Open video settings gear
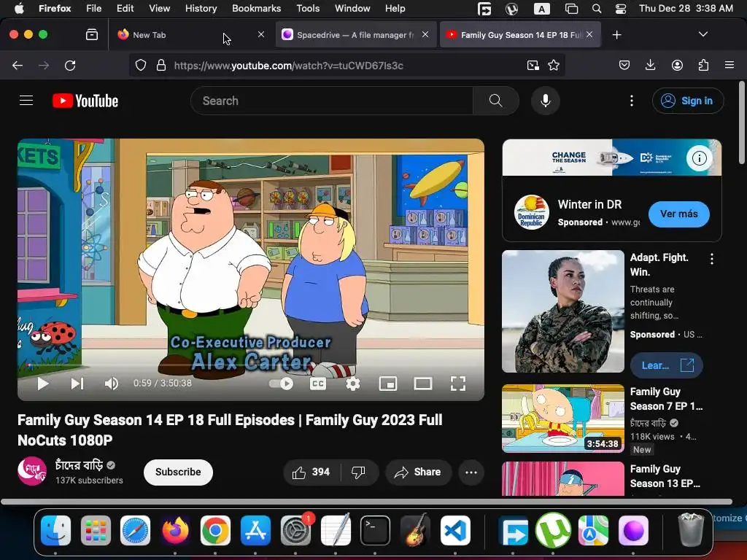Screen dimensions: 747x560 (x=353, y=384)
